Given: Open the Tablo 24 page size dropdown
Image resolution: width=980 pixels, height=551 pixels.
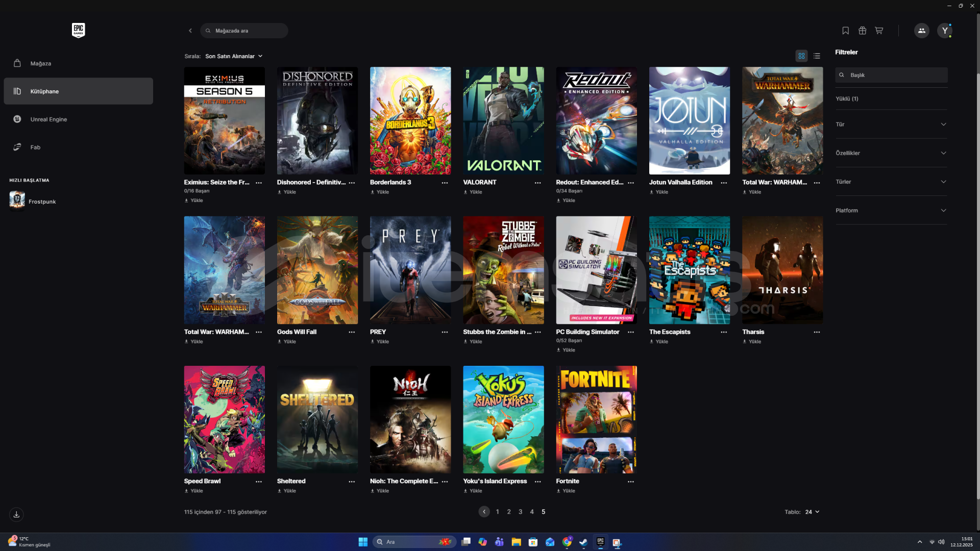Looking at the screenshot, I should pos(812,512).
